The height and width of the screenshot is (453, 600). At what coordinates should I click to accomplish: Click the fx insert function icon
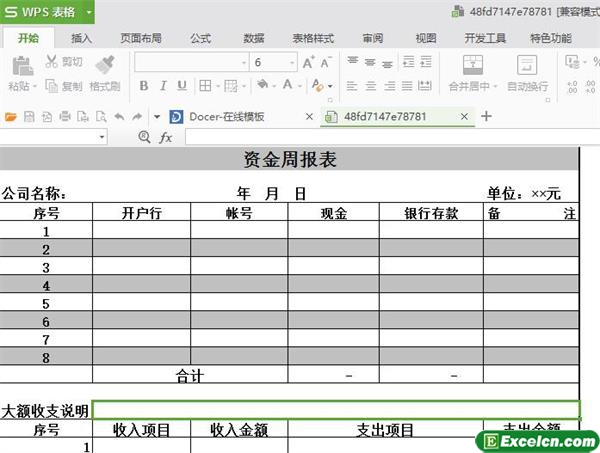coord(165,137)
